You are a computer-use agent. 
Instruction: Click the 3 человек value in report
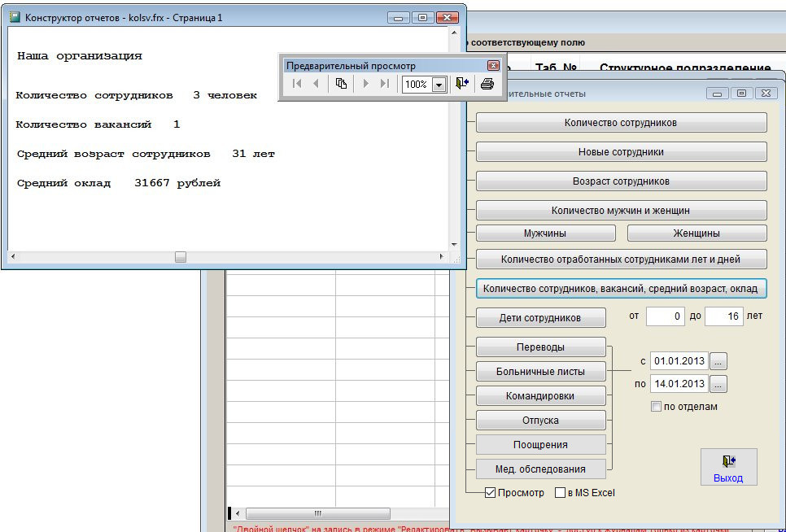pyautogui.click(x=225, y=95)
